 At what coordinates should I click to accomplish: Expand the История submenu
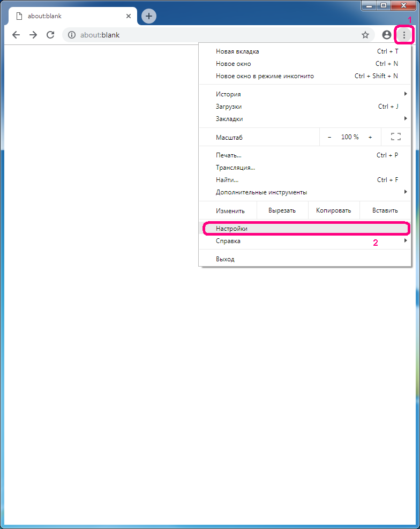(x=305, y=94)
